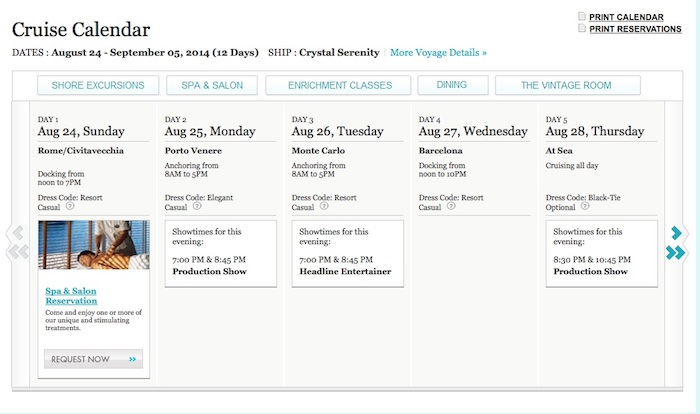The image size is (700, 414).
Task: Switch to the Spa & Salon tab
Action: 212,85
